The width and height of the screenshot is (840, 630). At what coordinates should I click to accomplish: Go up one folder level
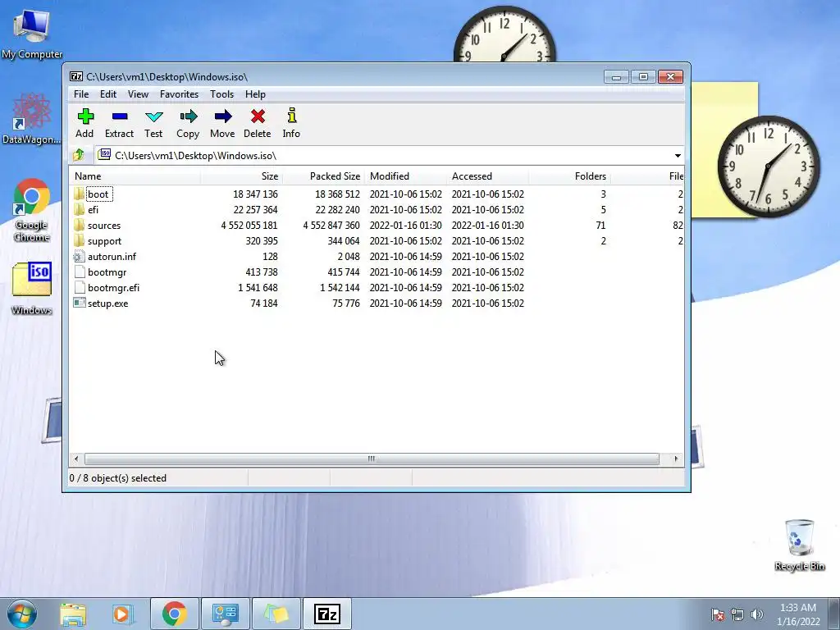tap(79, 155)
